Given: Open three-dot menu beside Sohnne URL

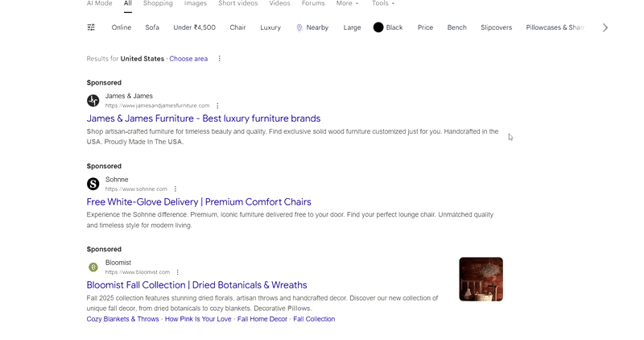Looking at the screenshot, I should 175,189.
